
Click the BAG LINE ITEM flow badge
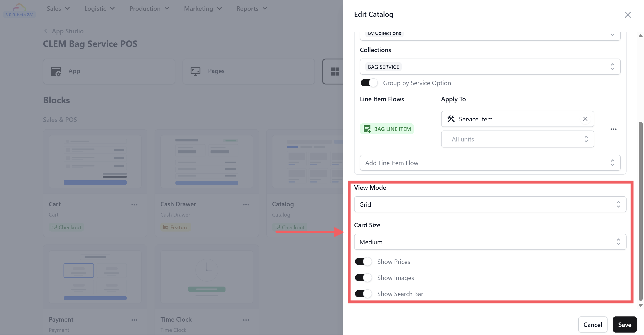tap(387, 129)
